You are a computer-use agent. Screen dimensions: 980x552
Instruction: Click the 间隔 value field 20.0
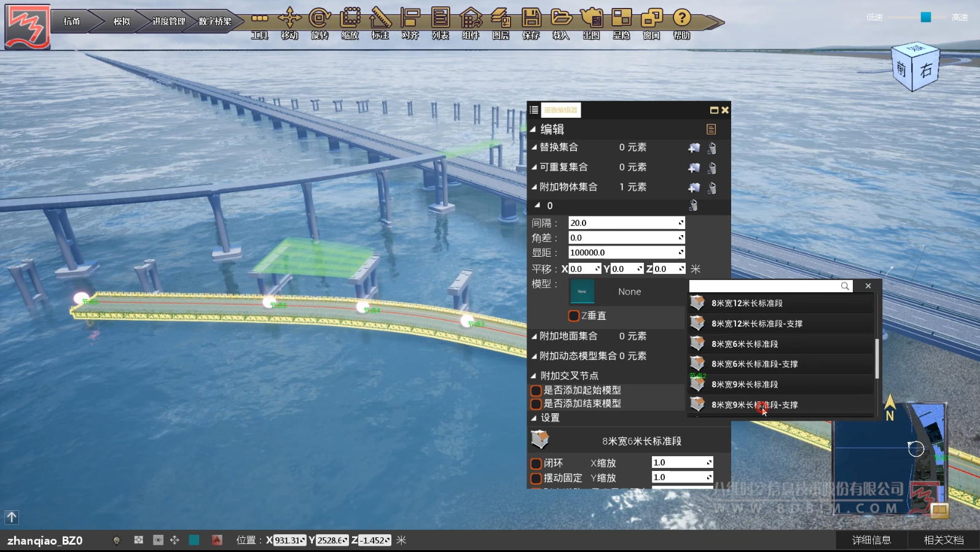(x=626, y=223)
